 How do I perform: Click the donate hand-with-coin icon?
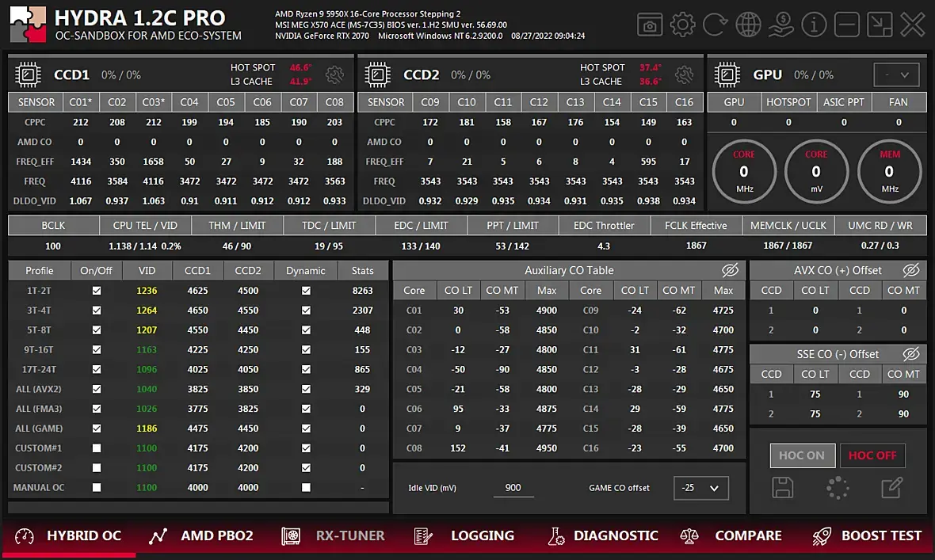[x=780, y=25]
